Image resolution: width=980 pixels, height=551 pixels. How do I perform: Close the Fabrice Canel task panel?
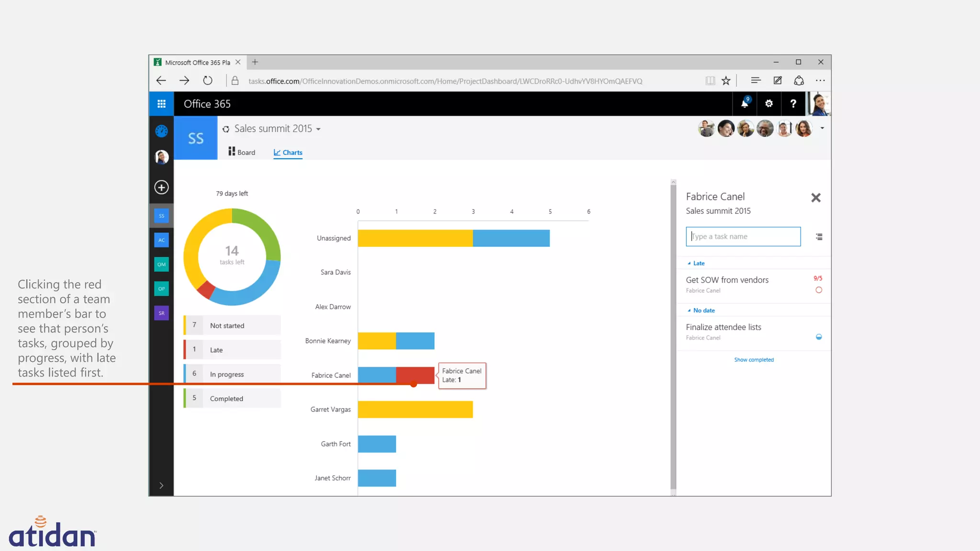coord(816,198)
